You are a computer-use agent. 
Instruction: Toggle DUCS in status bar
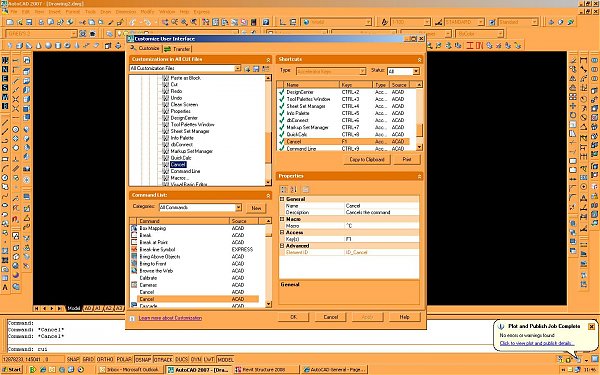(182, 359)
